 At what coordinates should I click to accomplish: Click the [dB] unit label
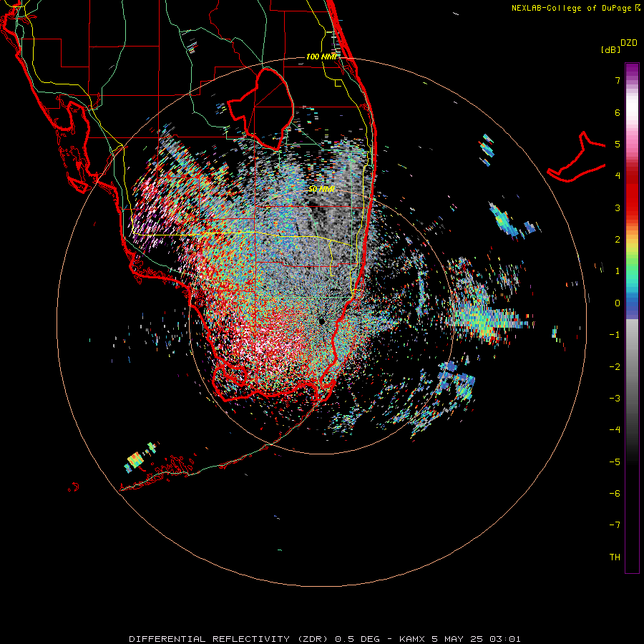(610, 49)
